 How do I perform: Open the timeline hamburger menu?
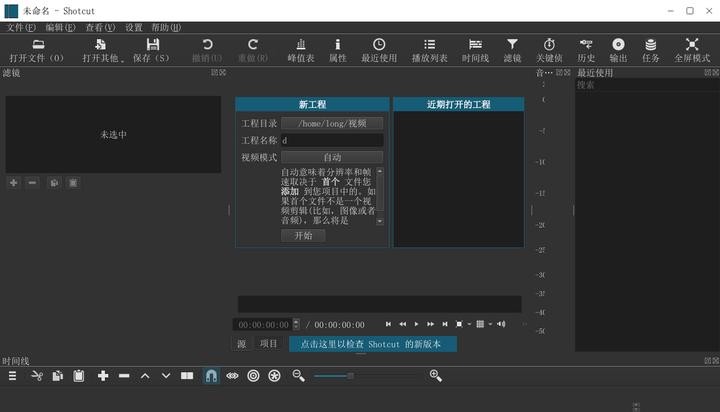[x=13, y=375]
